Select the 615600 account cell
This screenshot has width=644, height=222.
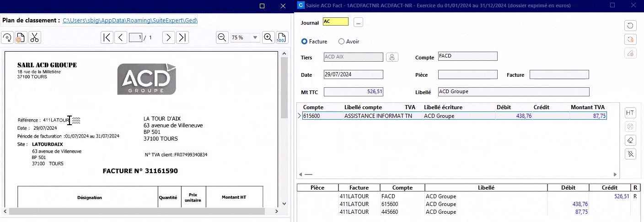(x=323, y=116)
